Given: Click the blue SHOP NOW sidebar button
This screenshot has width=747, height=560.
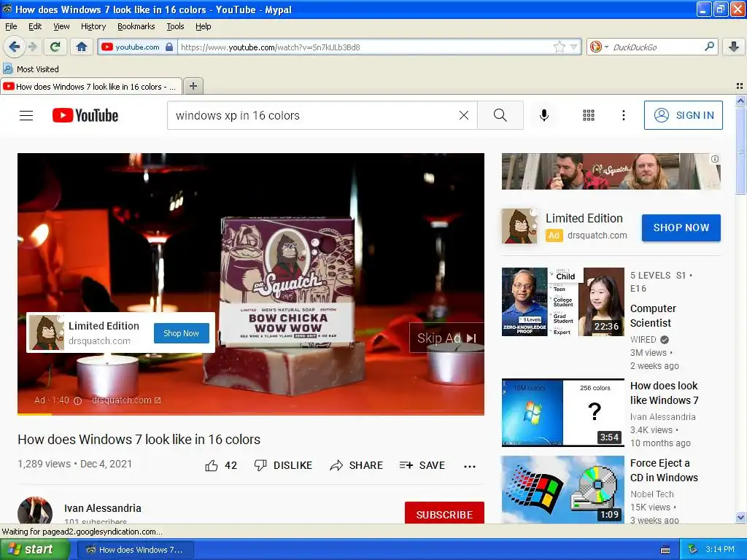Looking at the screenshot, I should [x=681, y=227].
